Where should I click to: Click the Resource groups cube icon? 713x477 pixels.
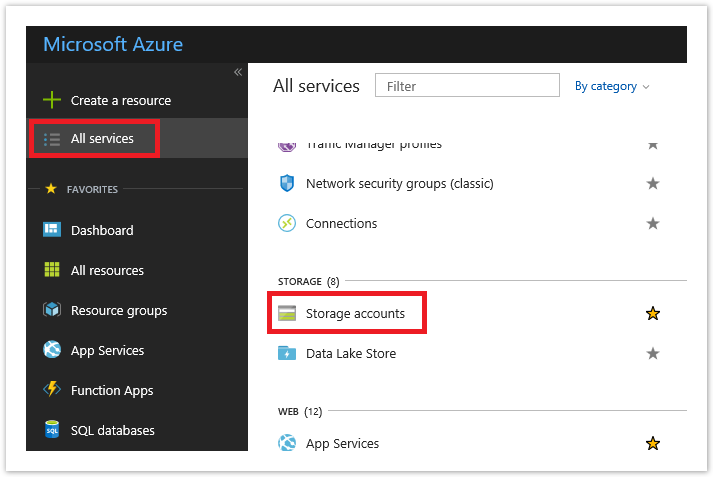pyautogui.click(x=52, y=310)
